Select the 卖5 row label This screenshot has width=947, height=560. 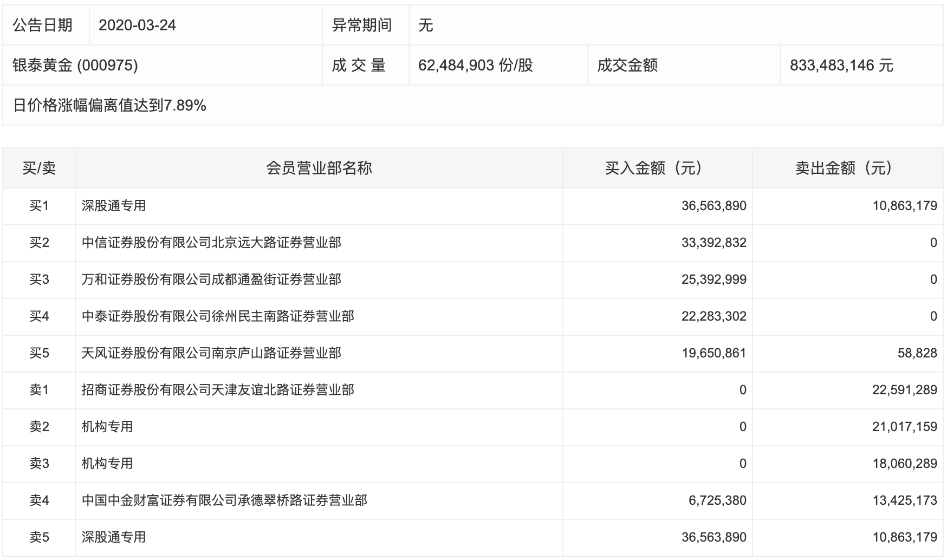[39, 537]
